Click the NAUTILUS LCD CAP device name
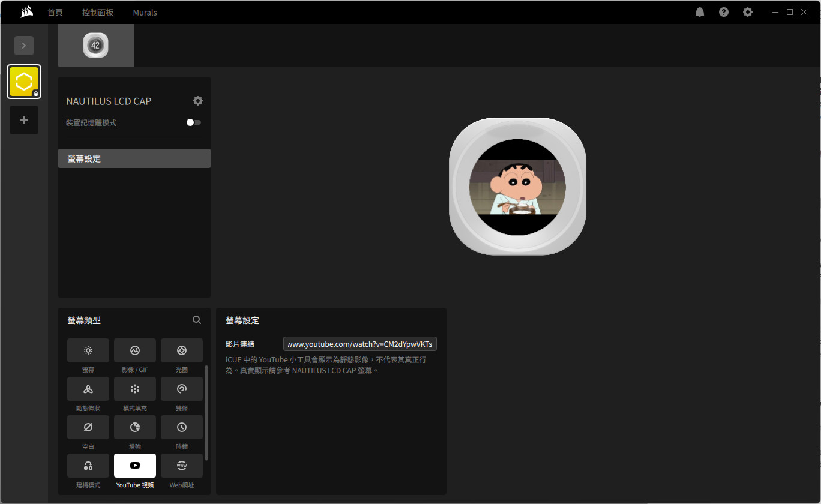 pos(109,101)
